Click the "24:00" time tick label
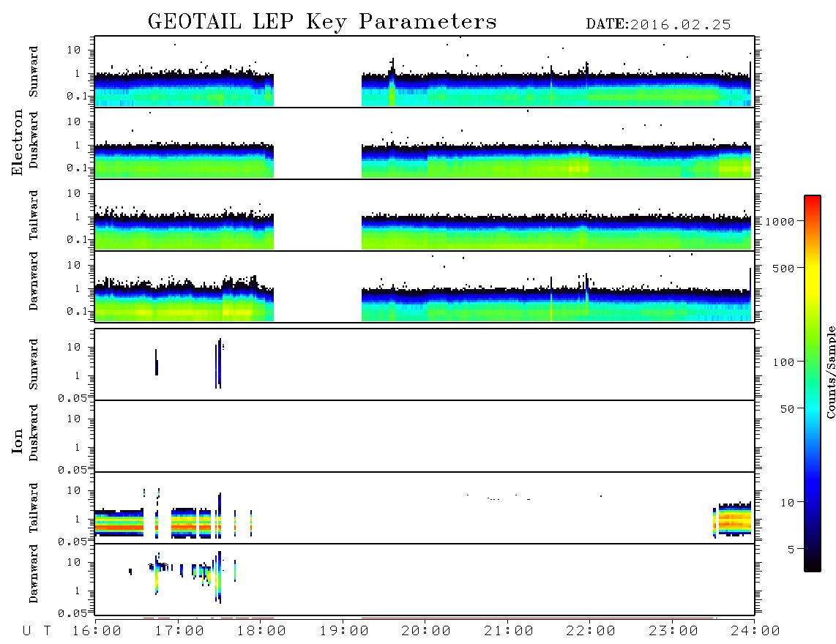Screen dimensions: 836x644 [755, 632]
